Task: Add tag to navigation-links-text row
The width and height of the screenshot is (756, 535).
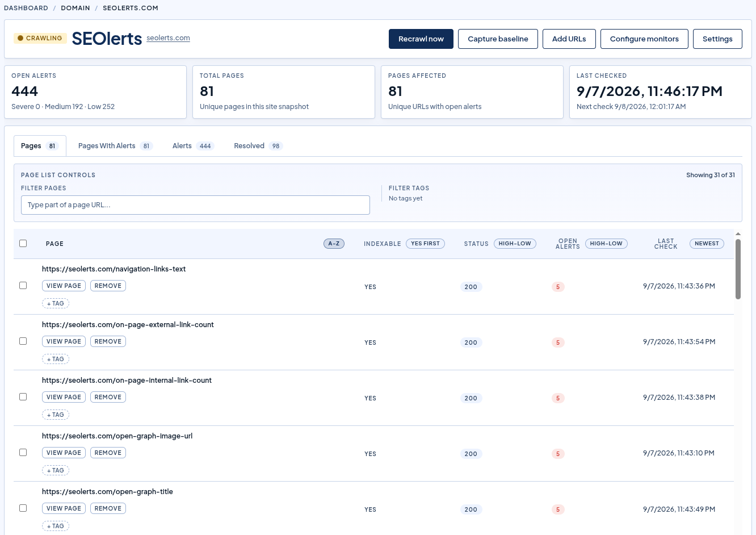Action: [56, 303]
